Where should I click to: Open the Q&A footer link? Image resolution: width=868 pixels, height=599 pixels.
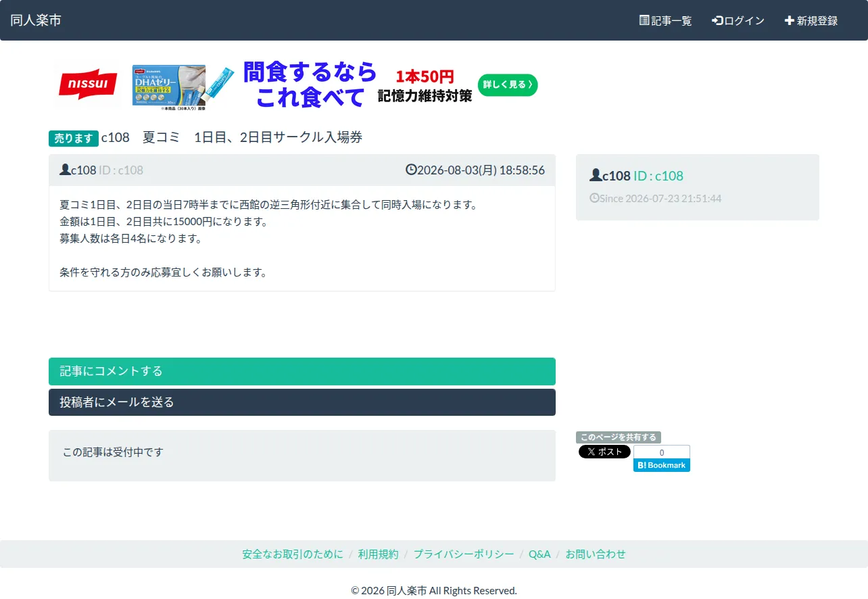[539, 554]
